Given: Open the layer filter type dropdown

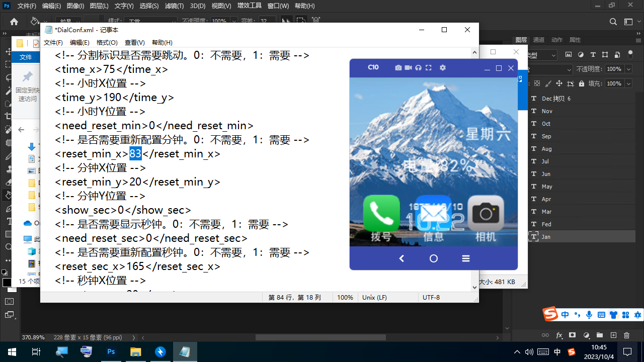Looking at the screenshot, I should click(x=542, y=55).
